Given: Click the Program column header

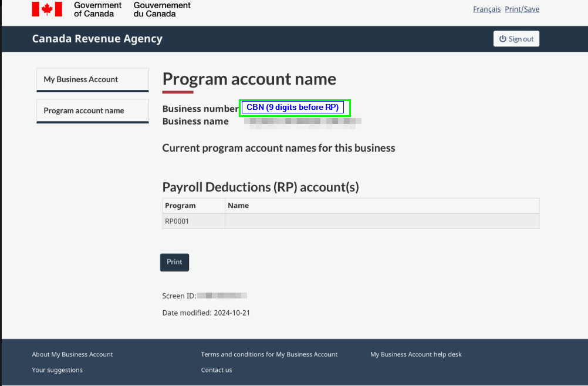Looking at the screenshot, I should point(180,206).
